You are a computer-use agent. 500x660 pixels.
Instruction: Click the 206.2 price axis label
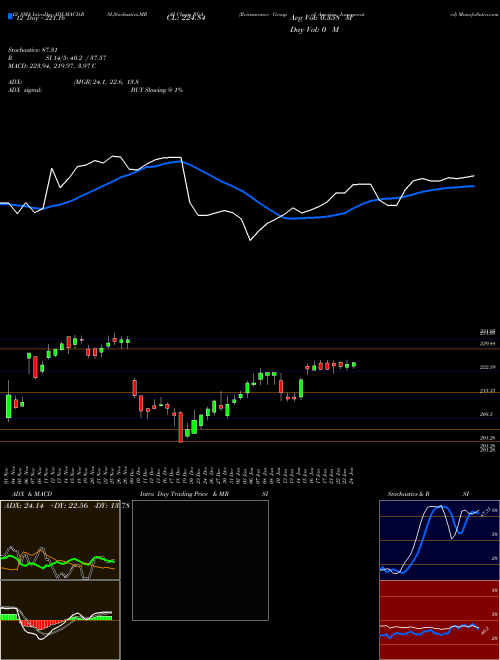[486, 415]
